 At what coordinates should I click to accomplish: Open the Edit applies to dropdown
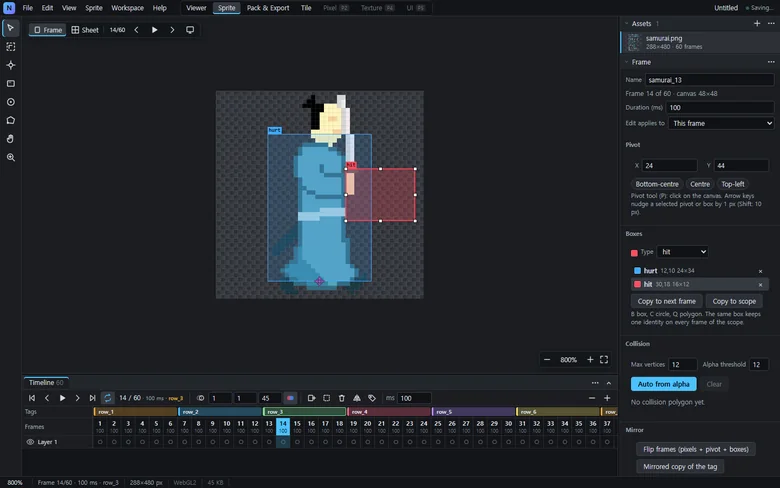pos(721,123)
